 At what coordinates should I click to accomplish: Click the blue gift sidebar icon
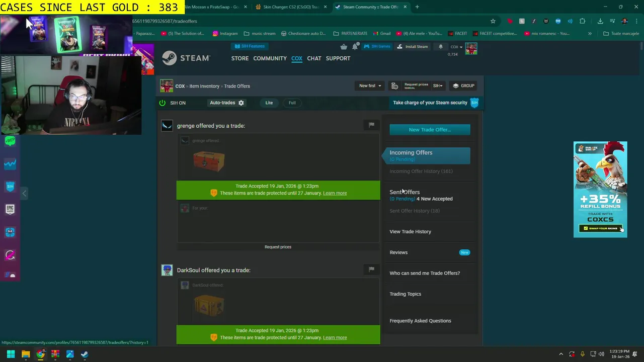[10, 232]
